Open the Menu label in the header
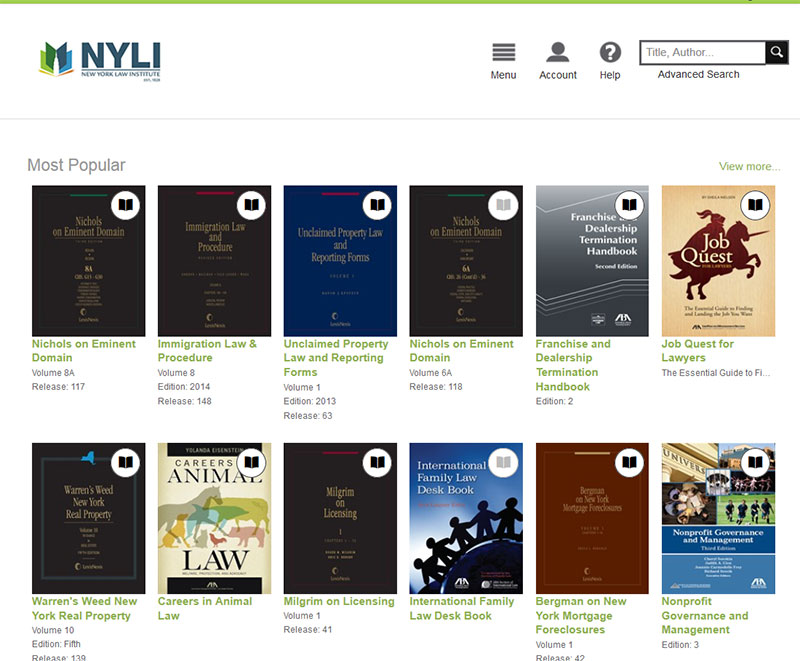 pyautogui.click(x=504, y=75)
